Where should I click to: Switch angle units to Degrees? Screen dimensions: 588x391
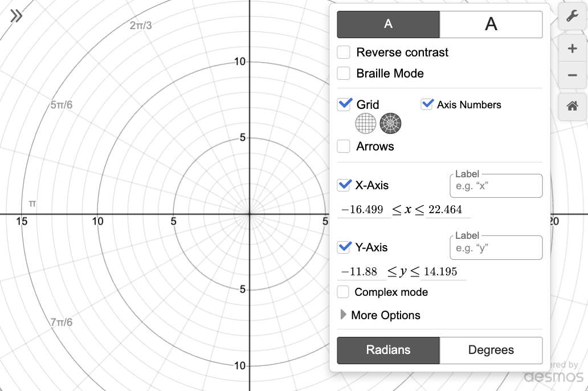point(491,350)
